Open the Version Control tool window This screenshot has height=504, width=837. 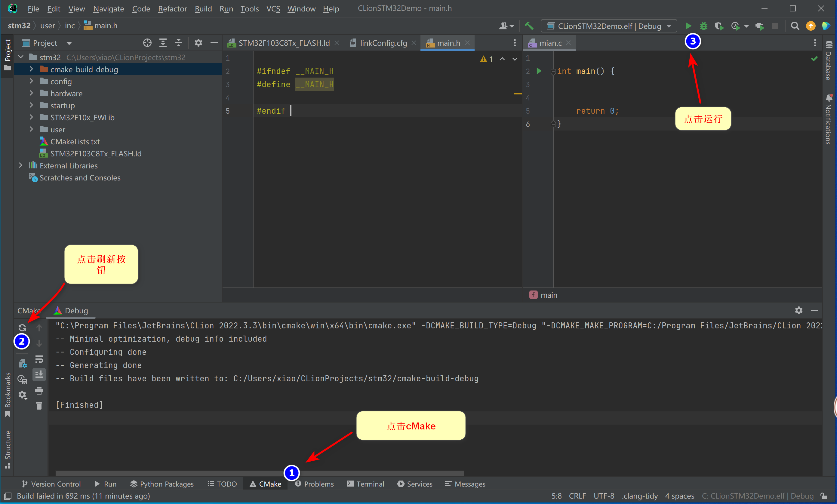51,484
